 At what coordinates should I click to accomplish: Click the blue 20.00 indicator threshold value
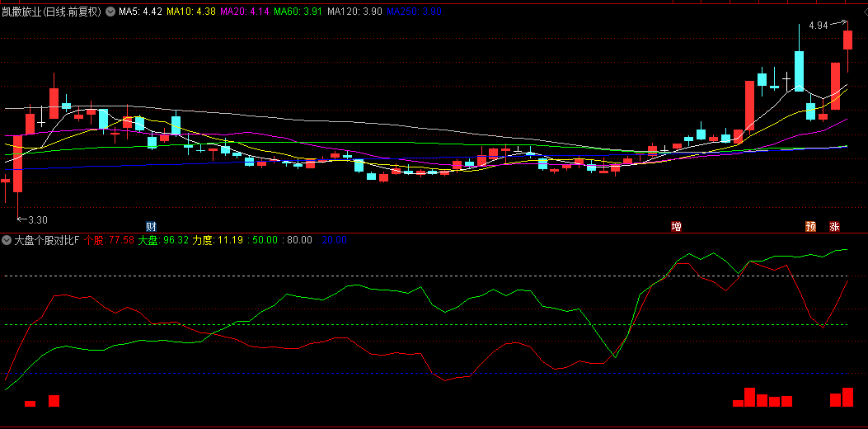pyautogui.click(x=334, y=240)
